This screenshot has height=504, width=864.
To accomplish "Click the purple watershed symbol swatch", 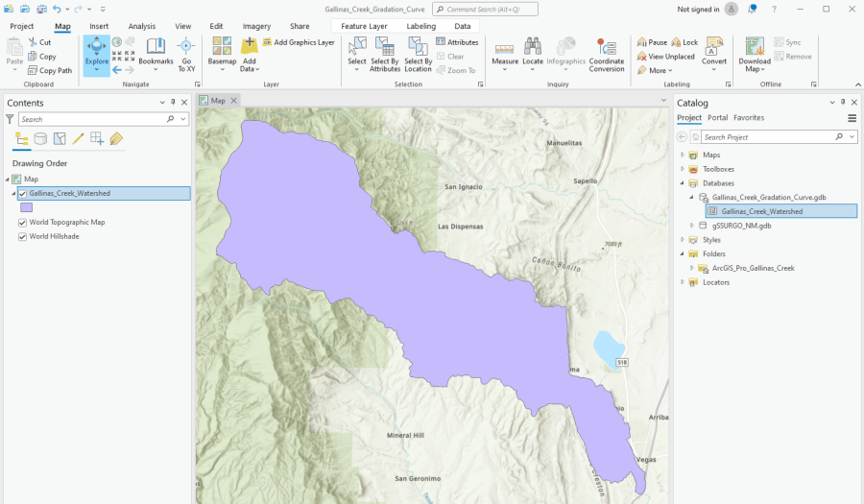I will click(27, 207).
